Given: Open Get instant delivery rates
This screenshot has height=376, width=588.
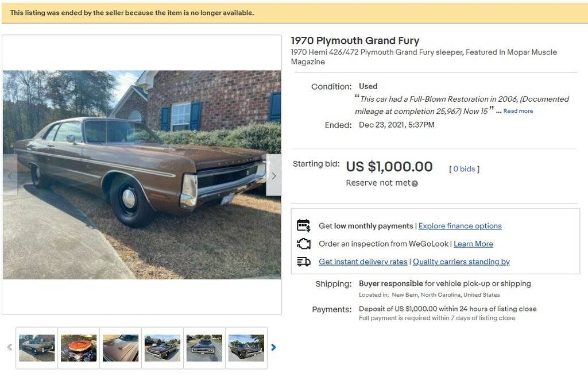Looking at the screenshot, I should [x=363, y=262].
